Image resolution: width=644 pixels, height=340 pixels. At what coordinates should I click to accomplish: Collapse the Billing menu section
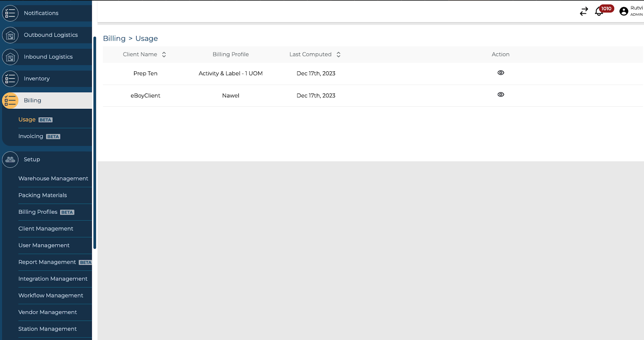(32, 101)
